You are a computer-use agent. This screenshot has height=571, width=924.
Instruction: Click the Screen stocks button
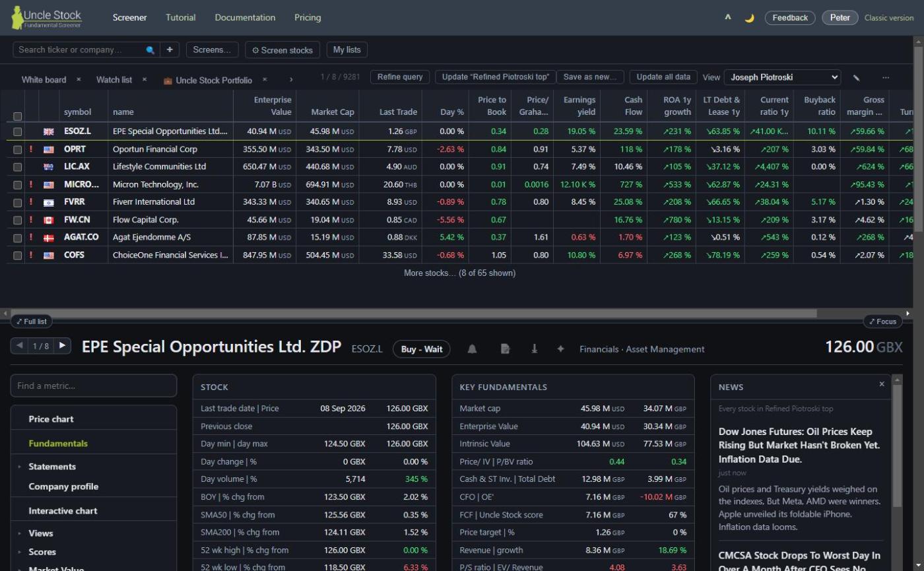tap(282, 50)
